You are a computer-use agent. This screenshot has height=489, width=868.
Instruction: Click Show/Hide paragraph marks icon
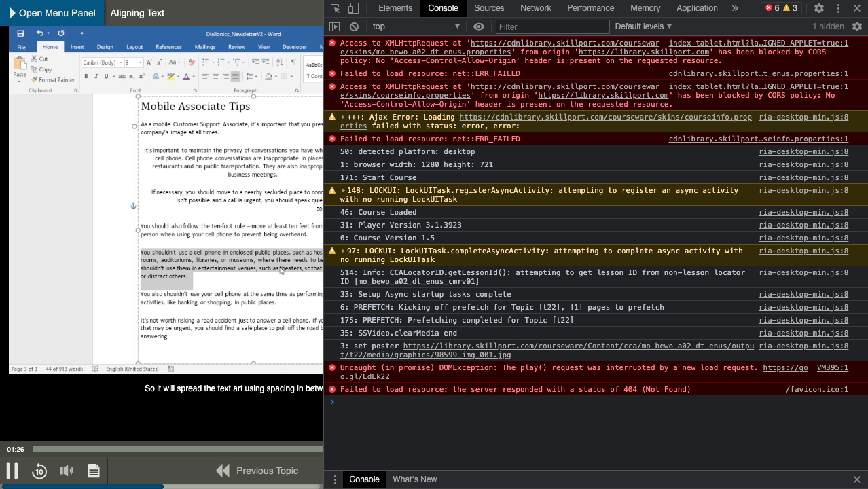click(x=293, y=62)
